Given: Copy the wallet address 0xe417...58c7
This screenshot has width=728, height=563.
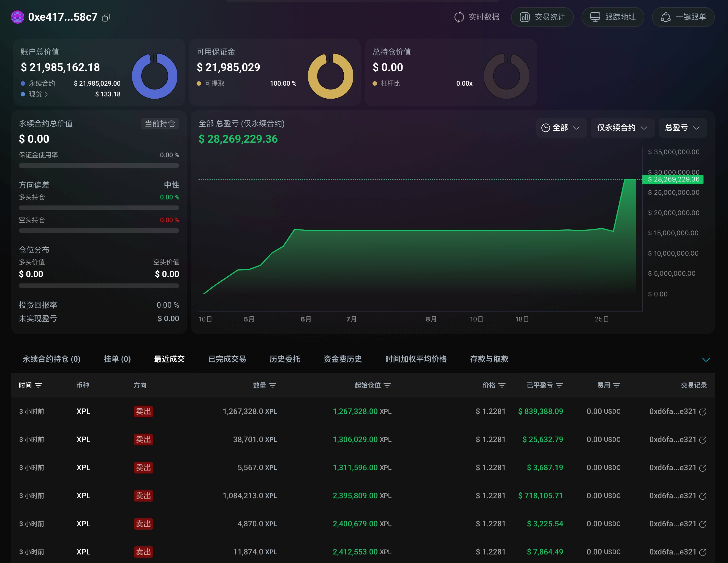Looking at the screenshot, I should click(106, 17).
